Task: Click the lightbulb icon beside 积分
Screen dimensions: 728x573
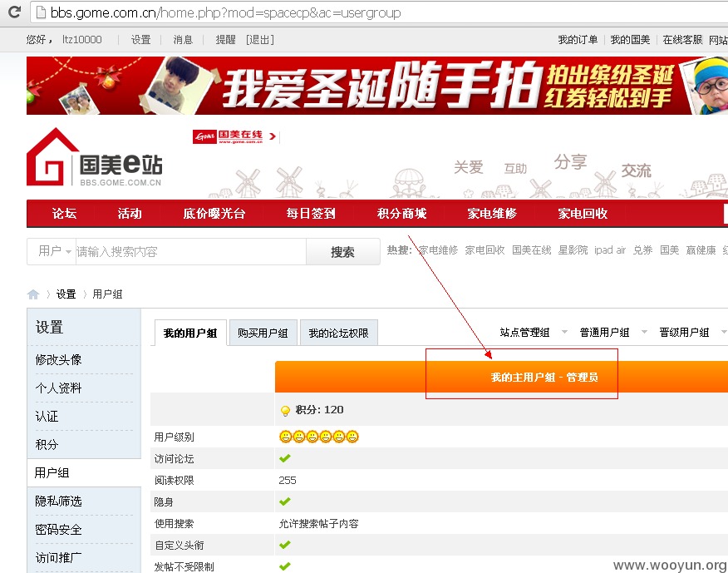Action: pyautogui.click(x=285, y=410)
